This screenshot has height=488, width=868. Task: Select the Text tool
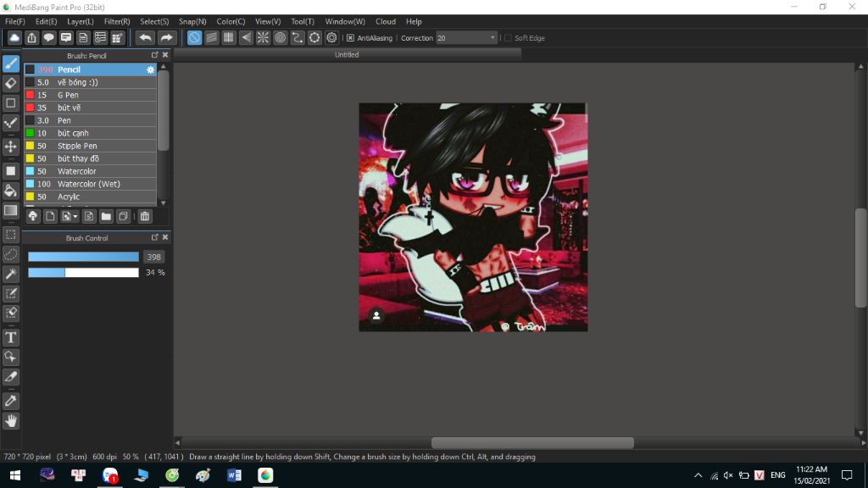(x=10, y=337)
